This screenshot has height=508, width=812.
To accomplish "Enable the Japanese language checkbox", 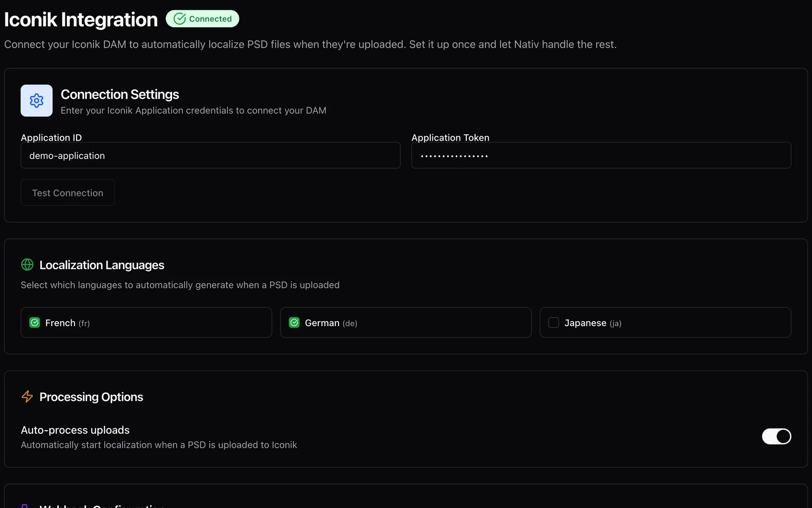I will click(554, 323).
